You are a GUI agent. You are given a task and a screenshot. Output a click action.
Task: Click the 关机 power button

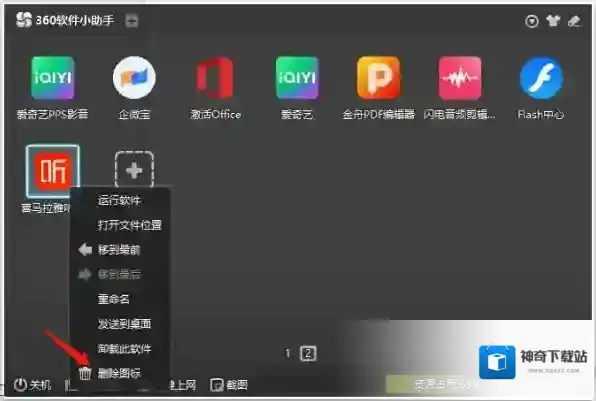click(32, 385)
